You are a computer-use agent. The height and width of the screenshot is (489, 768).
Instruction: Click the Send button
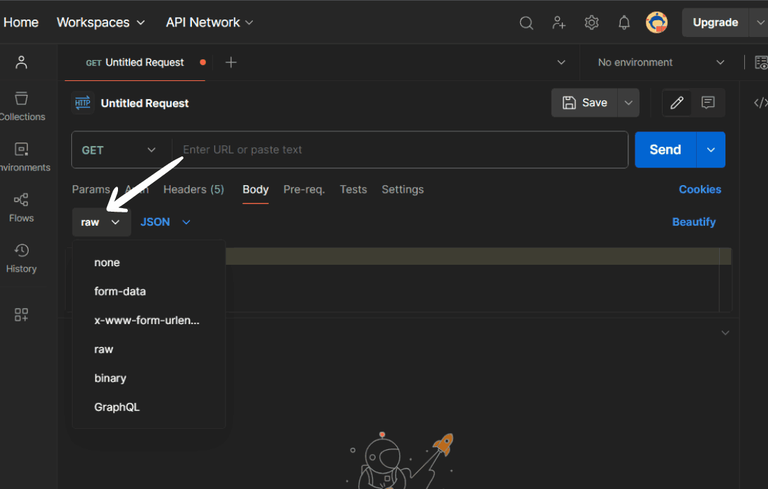click(x=665, y=150)
